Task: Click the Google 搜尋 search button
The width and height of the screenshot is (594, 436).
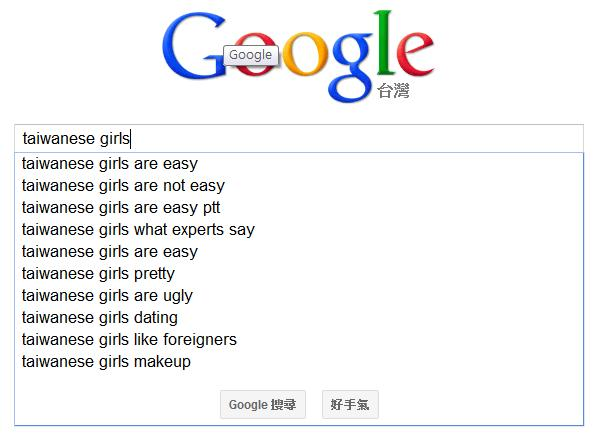Action: (263, 405)
